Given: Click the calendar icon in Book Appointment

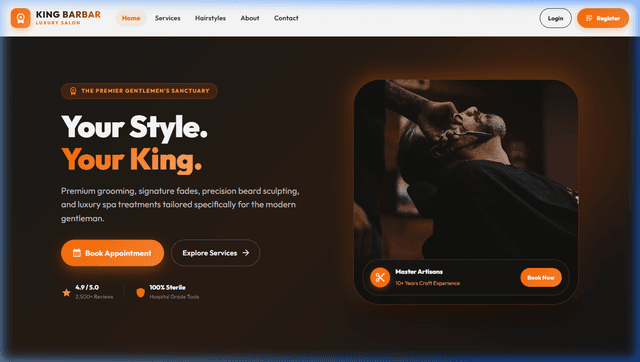Looking at the screenshot, I should pyautogui.click(x=77, y=253).
